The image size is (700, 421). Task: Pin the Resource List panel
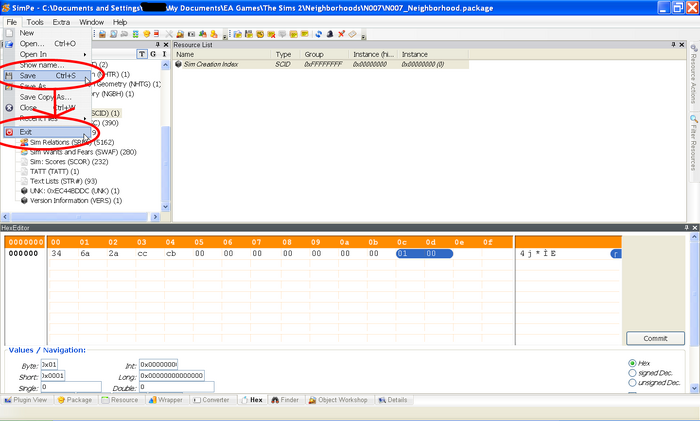coord(674,45)
